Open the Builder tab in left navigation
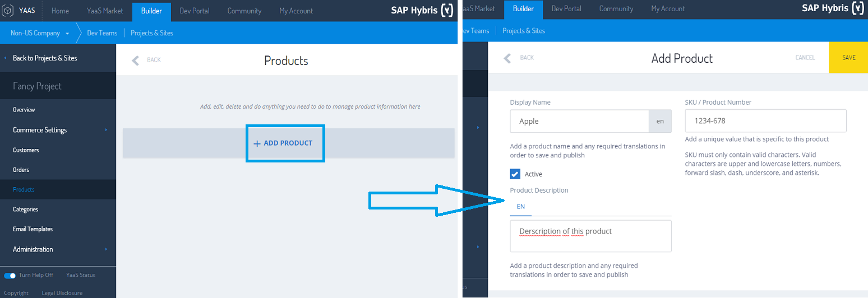The image size is (868, 298). pos(151,11)
